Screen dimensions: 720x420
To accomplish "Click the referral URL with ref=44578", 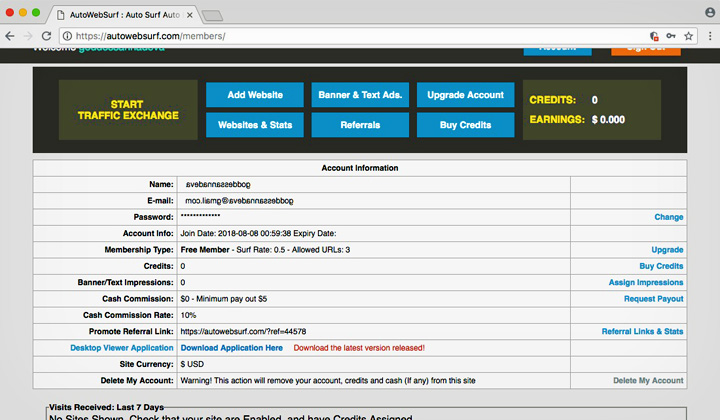I will (243, 331).
